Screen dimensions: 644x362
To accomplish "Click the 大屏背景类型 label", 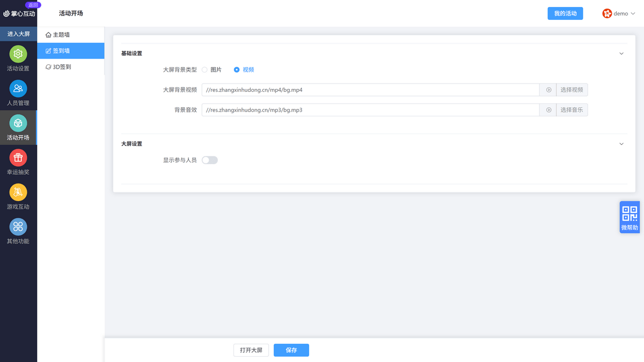I will 180,70.
